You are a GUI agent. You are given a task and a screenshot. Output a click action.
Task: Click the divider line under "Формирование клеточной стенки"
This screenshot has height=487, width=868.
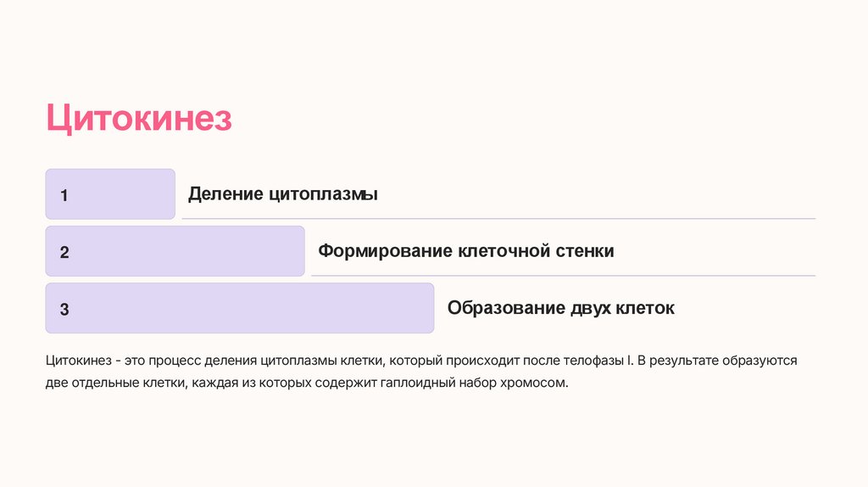pos(563,276)
